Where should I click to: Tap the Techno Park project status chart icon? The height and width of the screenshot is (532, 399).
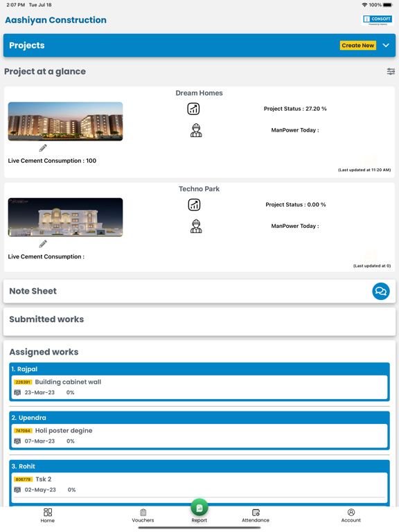click(194, 205)
